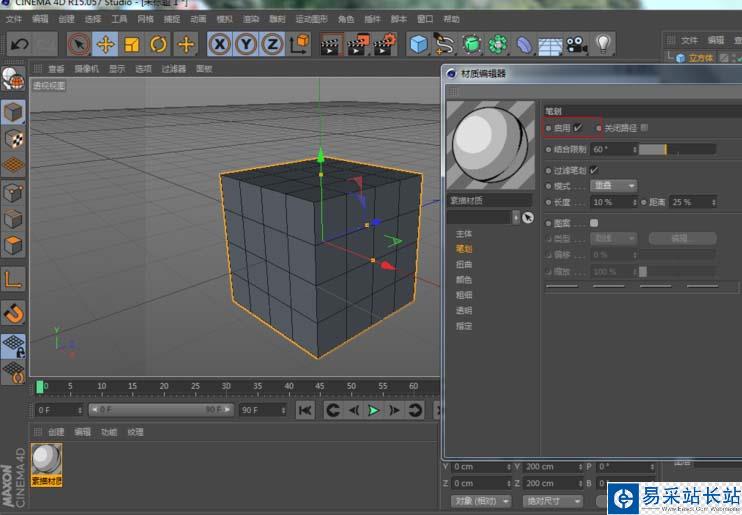
Task: Open the 创建 menu in material manager
Action: pos(57,432)
